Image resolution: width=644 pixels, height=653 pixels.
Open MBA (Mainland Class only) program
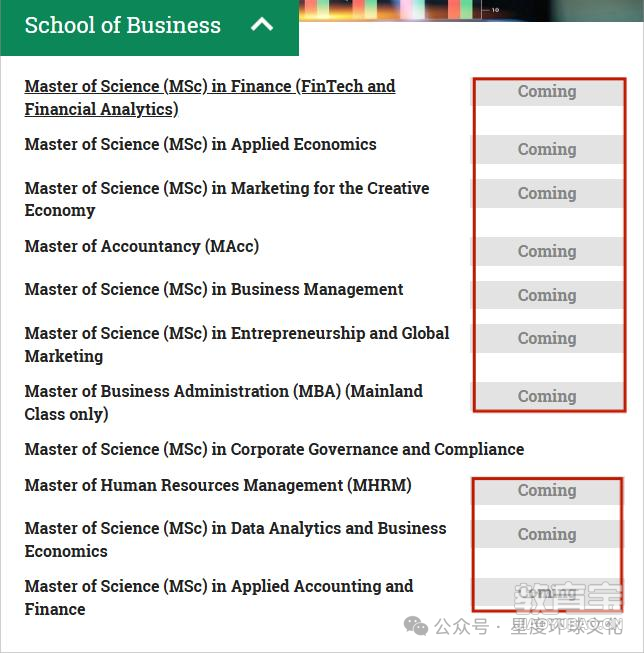click(224, 402)
